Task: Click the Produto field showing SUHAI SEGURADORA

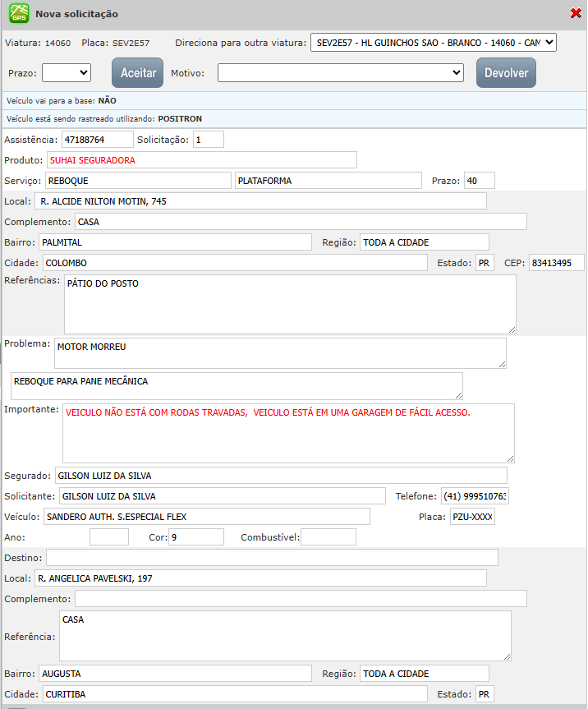Action: (201, 160)
